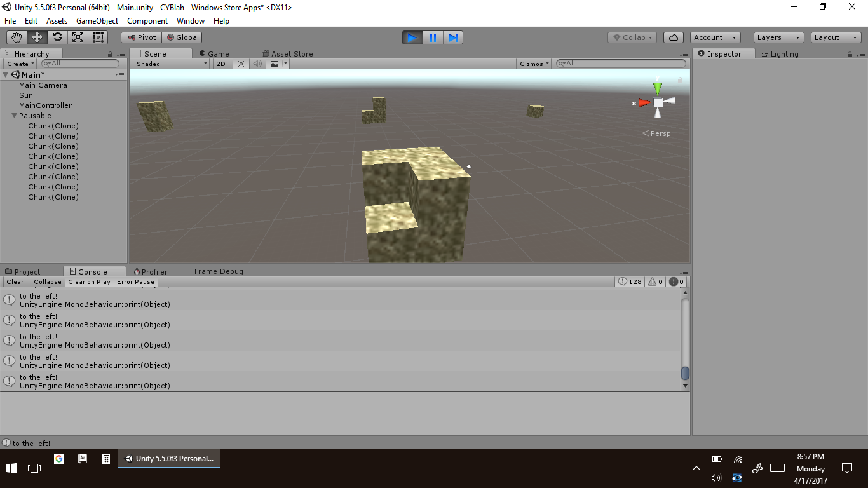This screenshot has height=488, width=868.
Task: Switch to the Profiler tab
Action: [154, 271]
